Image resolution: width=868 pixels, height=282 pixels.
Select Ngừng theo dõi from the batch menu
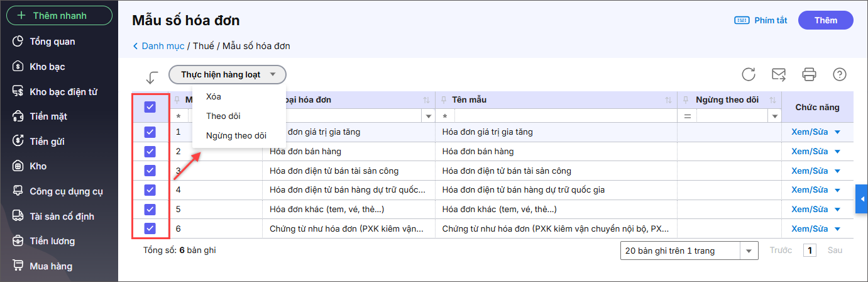coord(236,135)
